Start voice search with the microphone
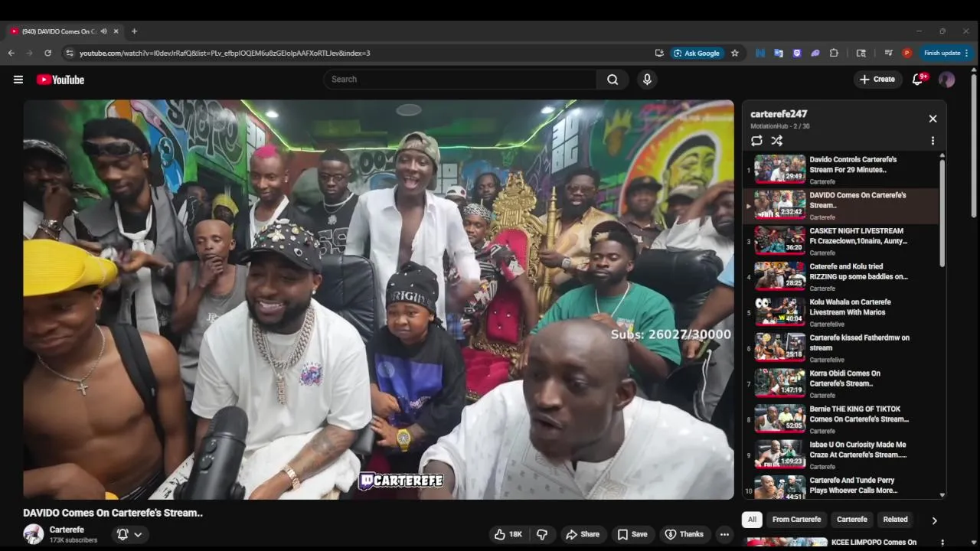Image resolution: width=980 pixels, height=551 pixels. click(647, 80)
